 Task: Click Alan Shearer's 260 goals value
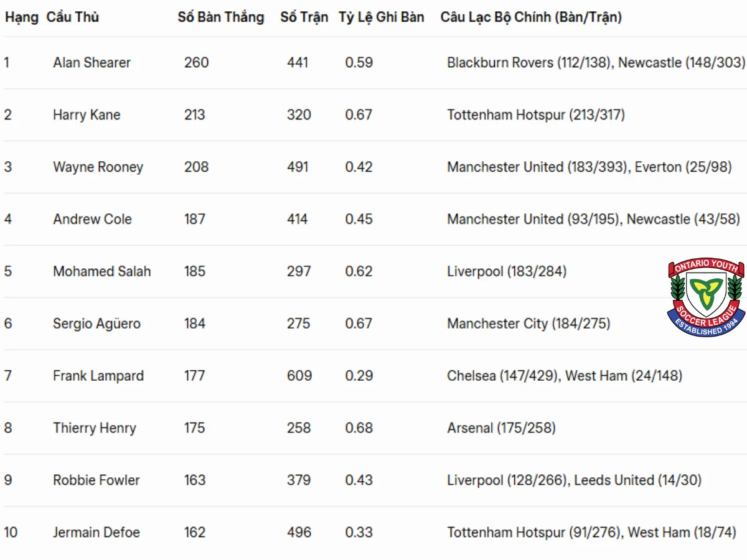pyautogui.click(x=197, y=62)
